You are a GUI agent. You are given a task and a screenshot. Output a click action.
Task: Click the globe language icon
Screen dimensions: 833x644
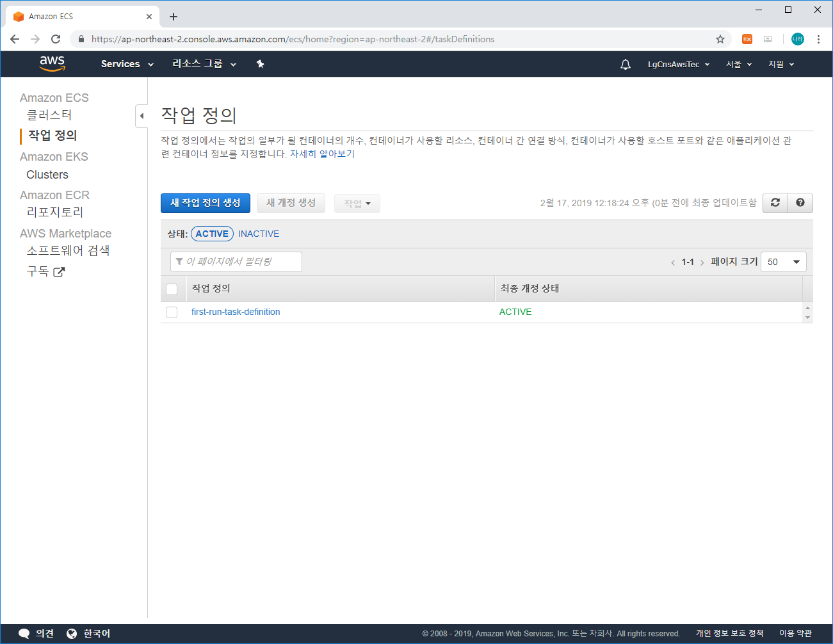[x=72, y=634]
